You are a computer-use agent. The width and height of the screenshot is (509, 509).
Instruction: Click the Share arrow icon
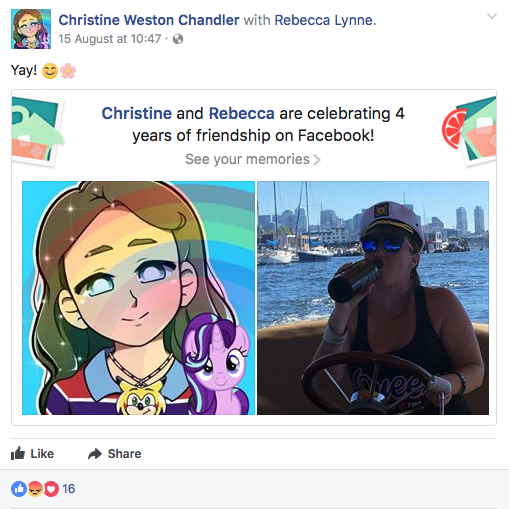pos(95,454)
